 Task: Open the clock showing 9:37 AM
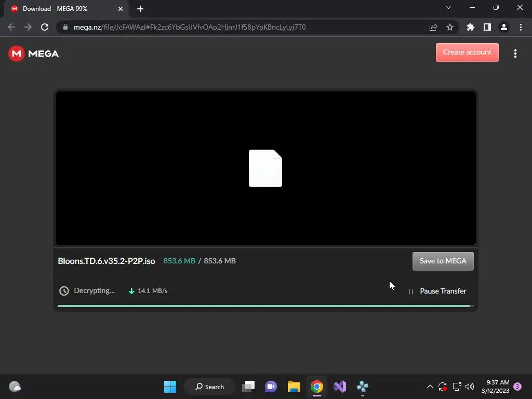[495, 387]
